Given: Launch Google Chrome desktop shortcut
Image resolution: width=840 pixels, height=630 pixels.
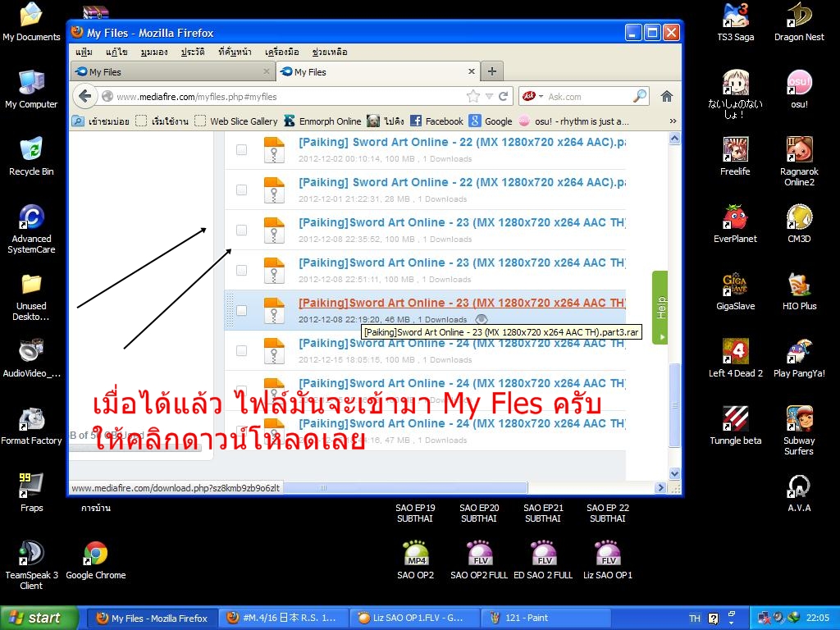Looking at the screenshot, I should tap(95, 560).
